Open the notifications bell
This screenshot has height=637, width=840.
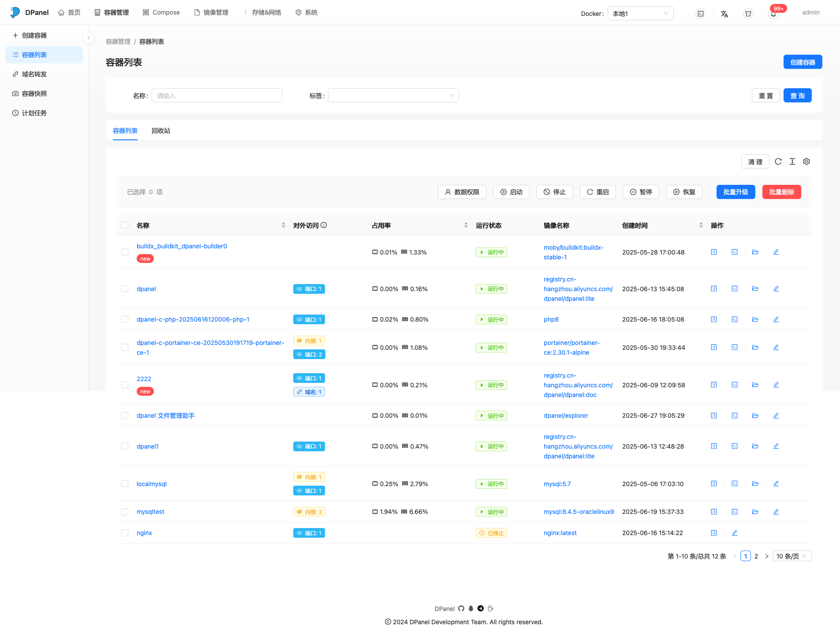pyautogui.click(x=772, y=14)
